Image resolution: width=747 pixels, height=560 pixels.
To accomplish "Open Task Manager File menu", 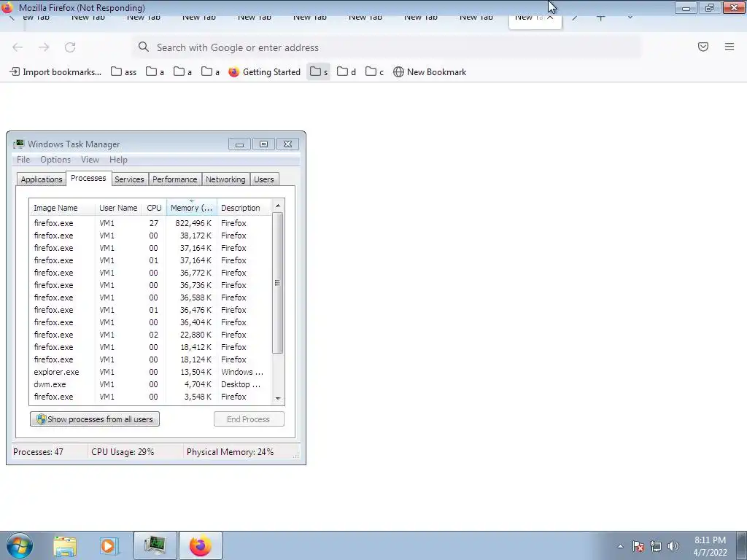I will [x=23, y=160].
